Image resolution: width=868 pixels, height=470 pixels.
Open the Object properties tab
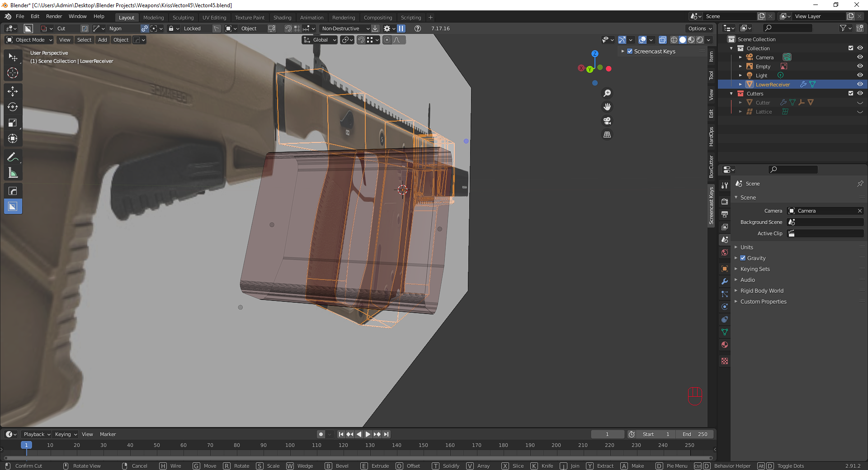725,269
